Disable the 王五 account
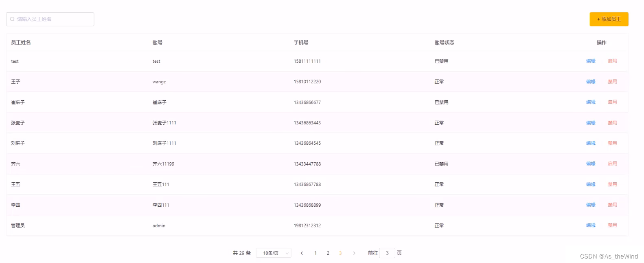 pyautogui.click(x=612, y=184)
